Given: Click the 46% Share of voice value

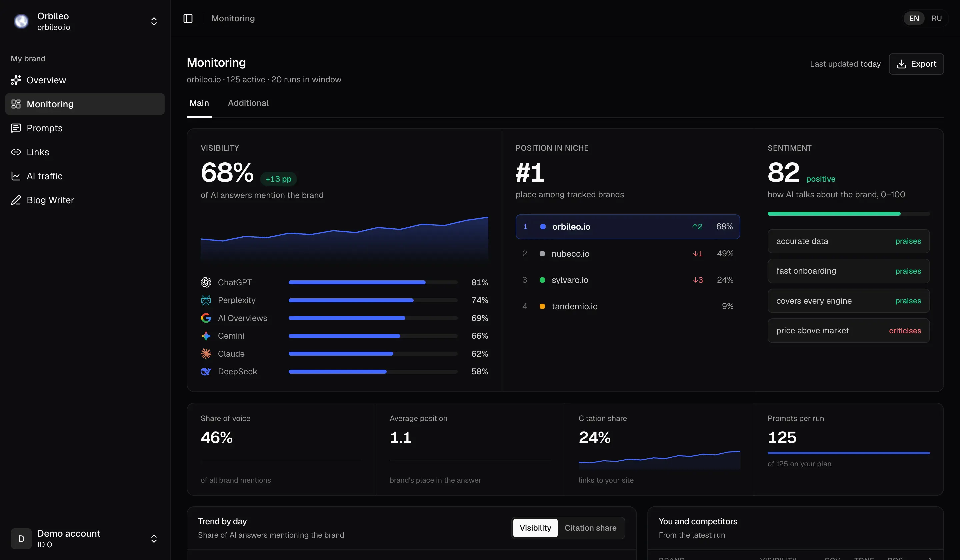Looking at the screenshot, I should [217, 437].
